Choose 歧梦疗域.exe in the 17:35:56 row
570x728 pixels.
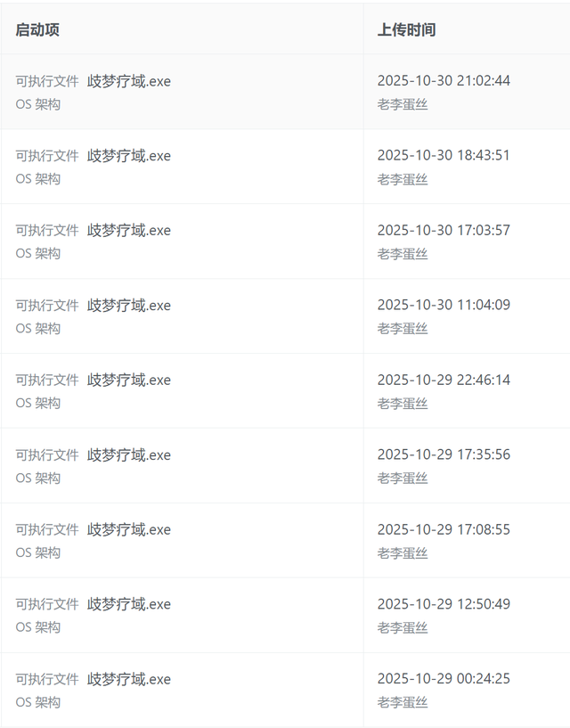pos(129,455)
